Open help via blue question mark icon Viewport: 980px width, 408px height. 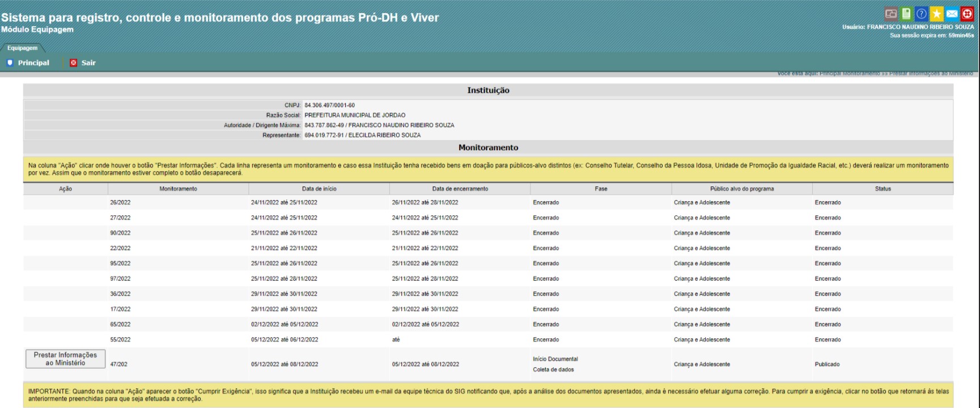[x=922, y=14]
